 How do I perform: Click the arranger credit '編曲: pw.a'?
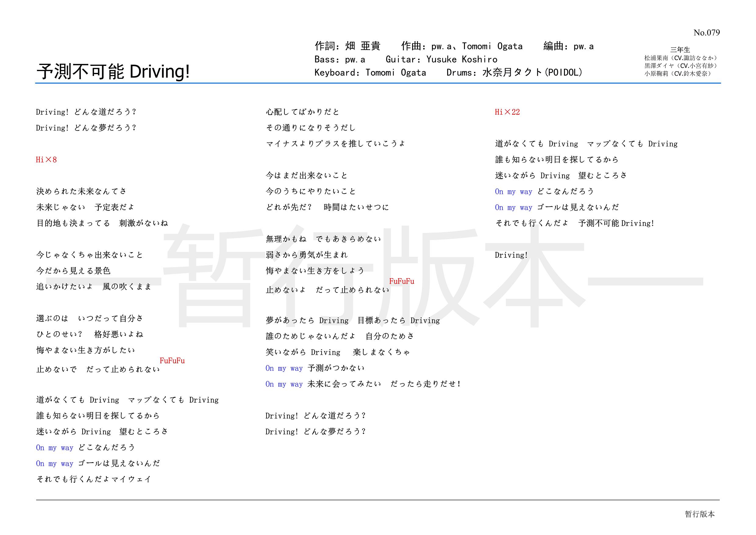568,46
